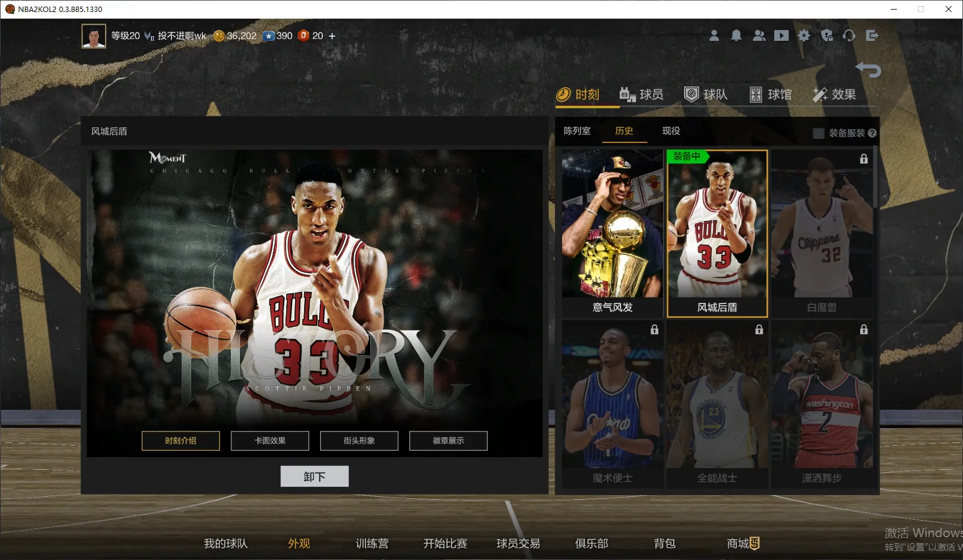Screen dimensions: 963x560
Task: Add currency with the plus button
Action: pyautogui.click(x=332, y=36)
